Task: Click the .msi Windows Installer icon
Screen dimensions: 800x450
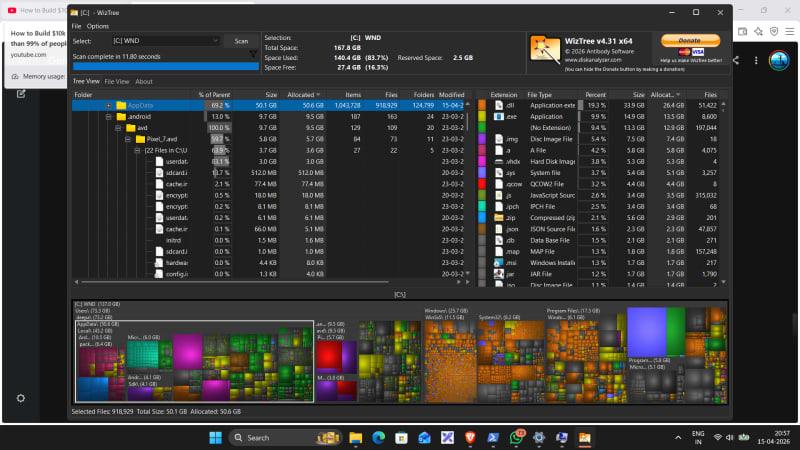Action: (x=498, y=263)
